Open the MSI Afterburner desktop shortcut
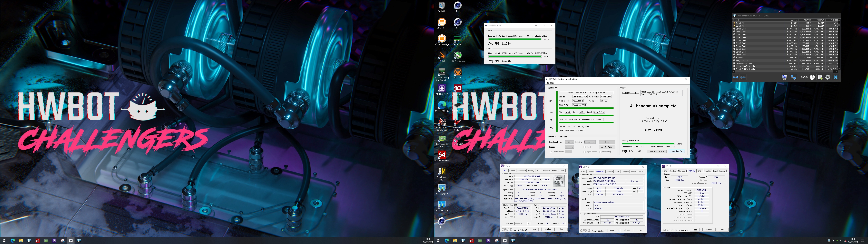The image size is (868, 244). [x=458, y=57]
